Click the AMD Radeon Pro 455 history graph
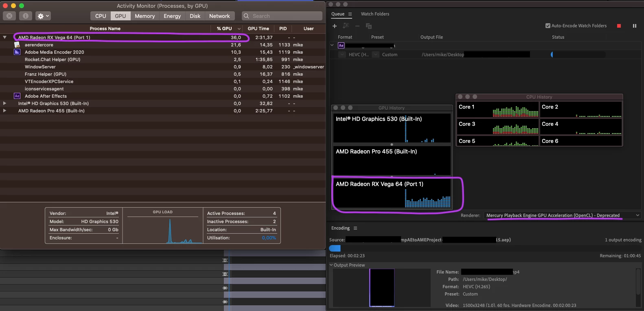This screenshot has width=644, height=311. (x=392, y=160)
